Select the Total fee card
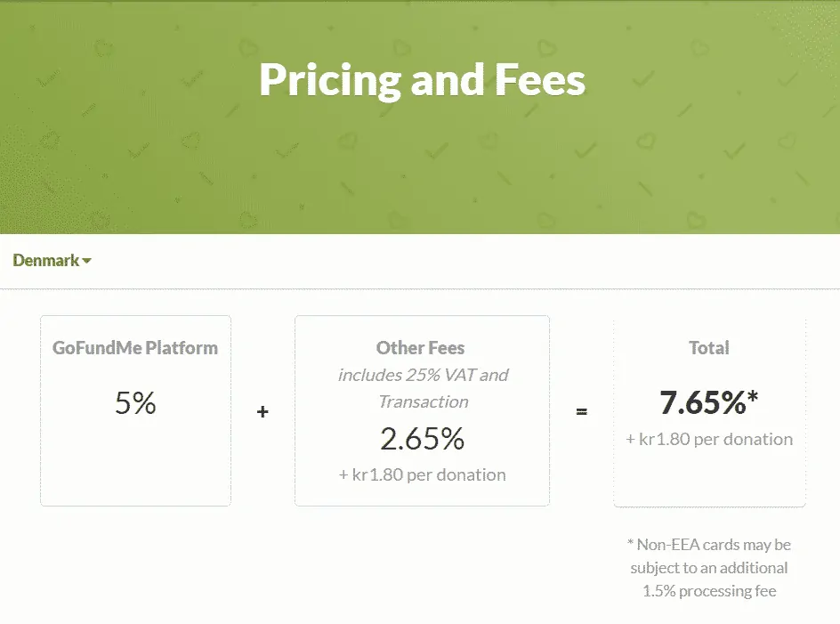840x624 pixels. (709, 409)
